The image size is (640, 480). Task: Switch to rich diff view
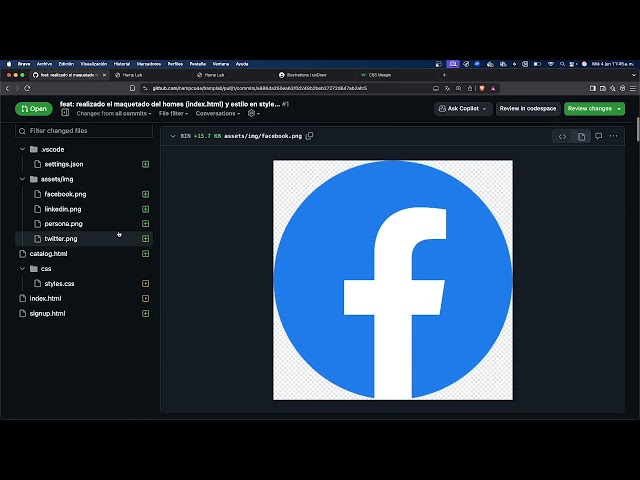(x=581, y=136)
